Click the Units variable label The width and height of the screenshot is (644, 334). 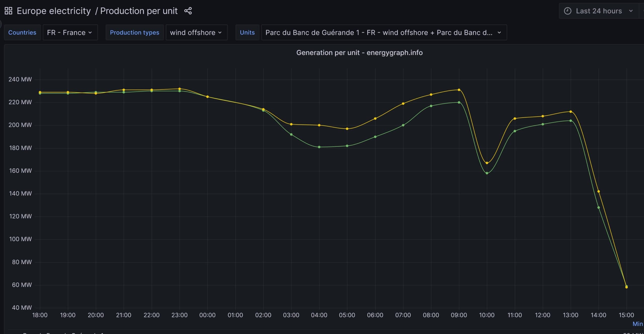[247, 32]
